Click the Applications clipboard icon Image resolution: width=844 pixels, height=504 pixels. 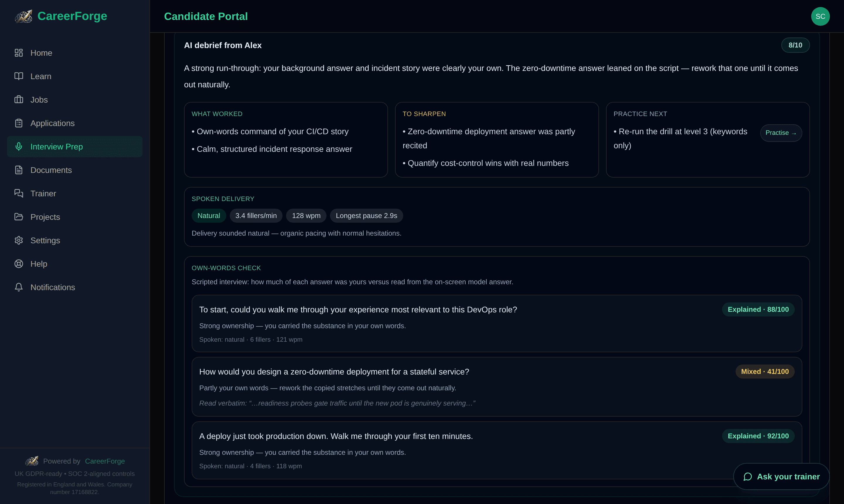pos(19,123)
